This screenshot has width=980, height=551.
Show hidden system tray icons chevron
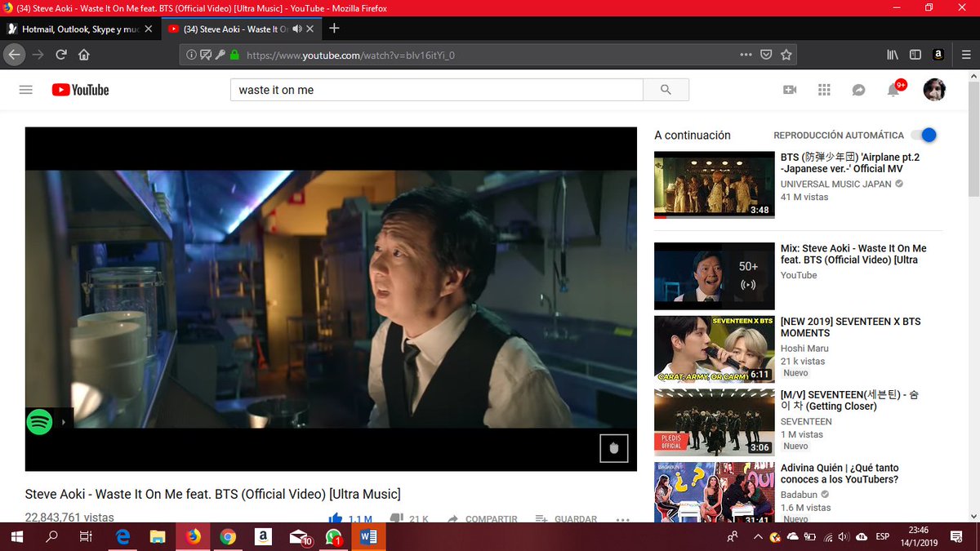759,537
